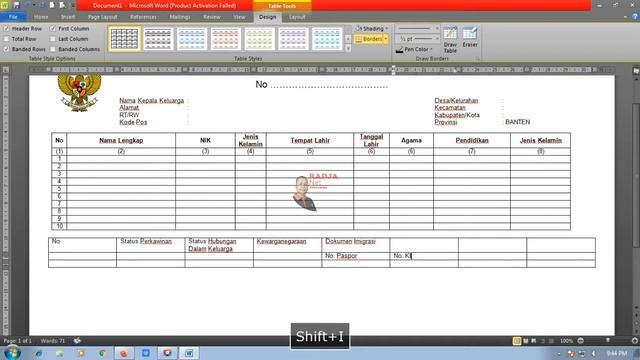
Task: Switch to the Insert tab
Action: pyautogui.click(x=68, y=17)
